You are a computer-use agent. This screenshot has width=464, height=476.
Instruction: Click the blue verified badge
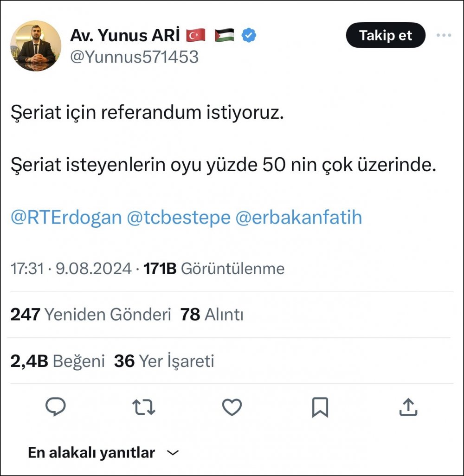(250, 35)
